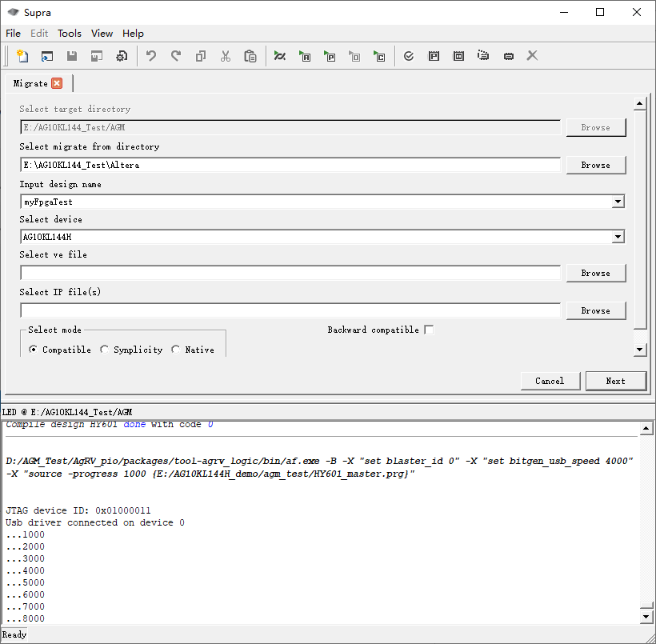Viewport: 656px width, 644px height.
Task: Click the save-as toolbar icon
Action: click(97, 56)
